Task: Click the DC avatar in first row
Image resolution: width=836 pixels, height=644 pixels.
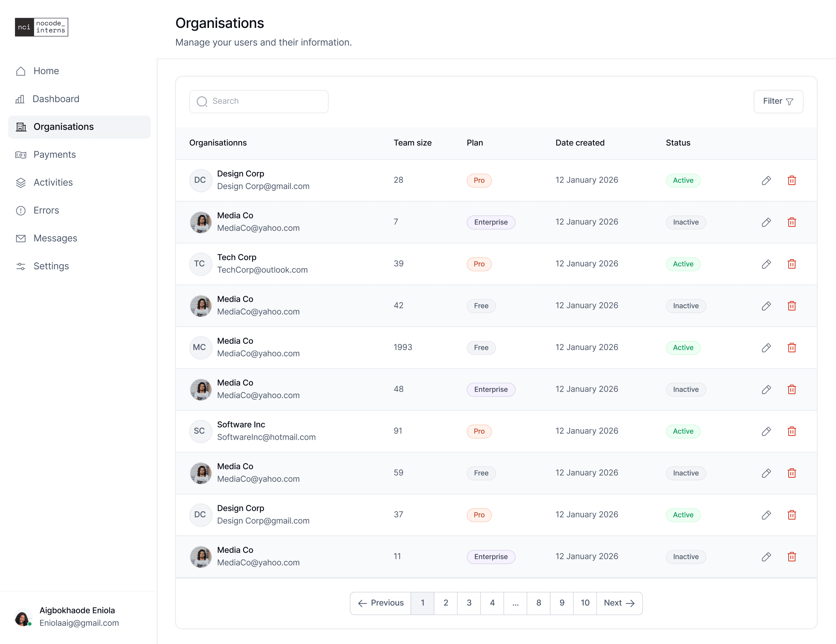Action: tap(200, 180)
